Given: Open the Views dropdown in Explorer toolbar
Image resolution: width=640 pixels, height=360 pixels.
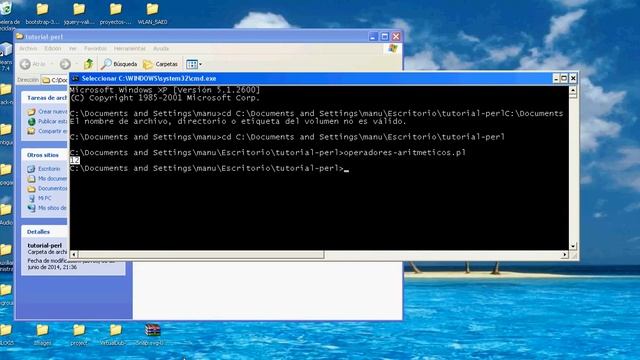Looking at the screenshot, I should (193, 64).
